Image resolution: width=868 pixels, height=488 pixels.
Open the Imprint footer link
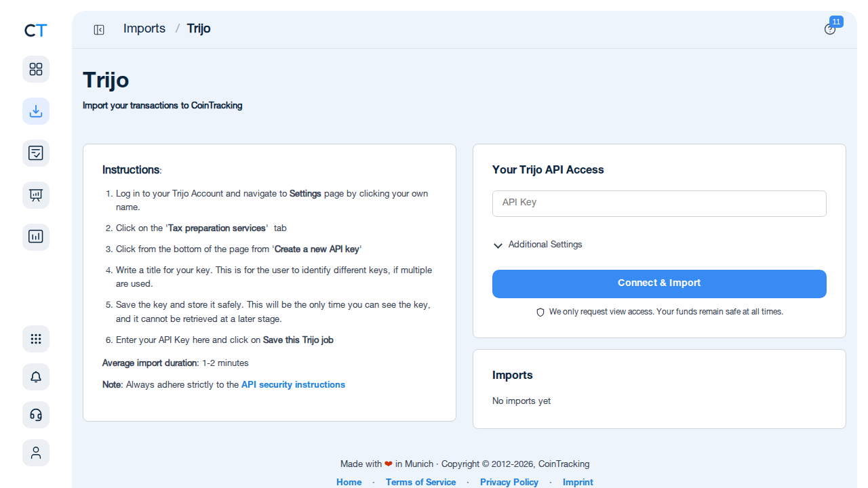pos(578,483)
